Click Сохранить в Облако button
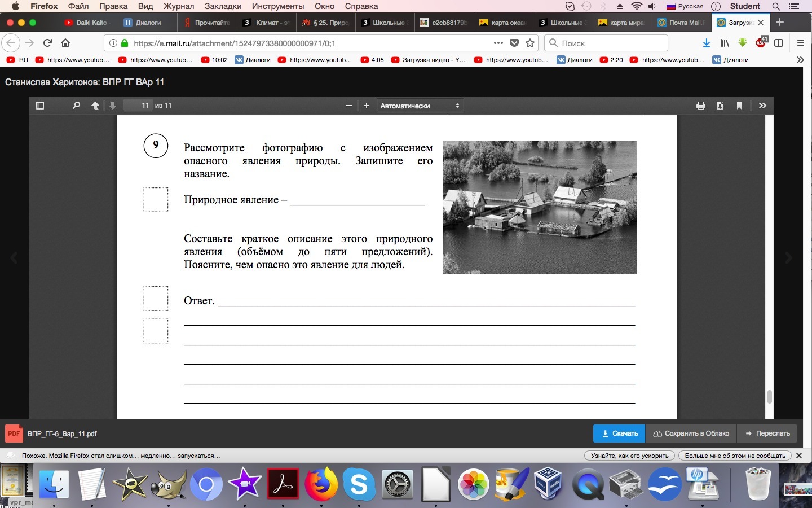The image size is (812, 508). 691,433
